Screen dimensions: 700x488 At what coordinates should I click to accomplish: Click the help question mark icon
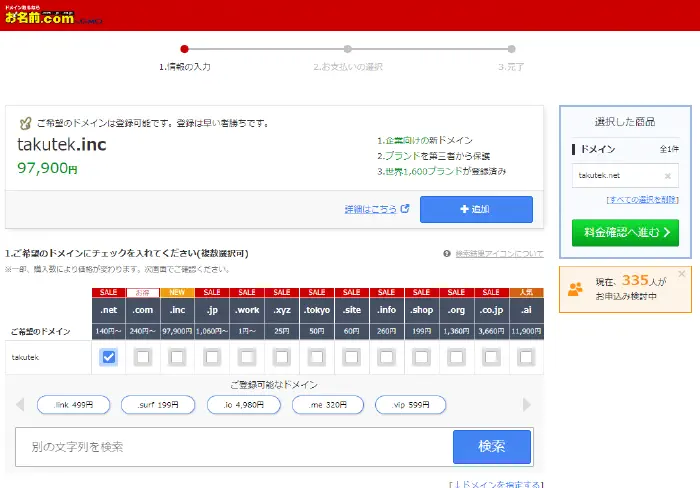446,254
